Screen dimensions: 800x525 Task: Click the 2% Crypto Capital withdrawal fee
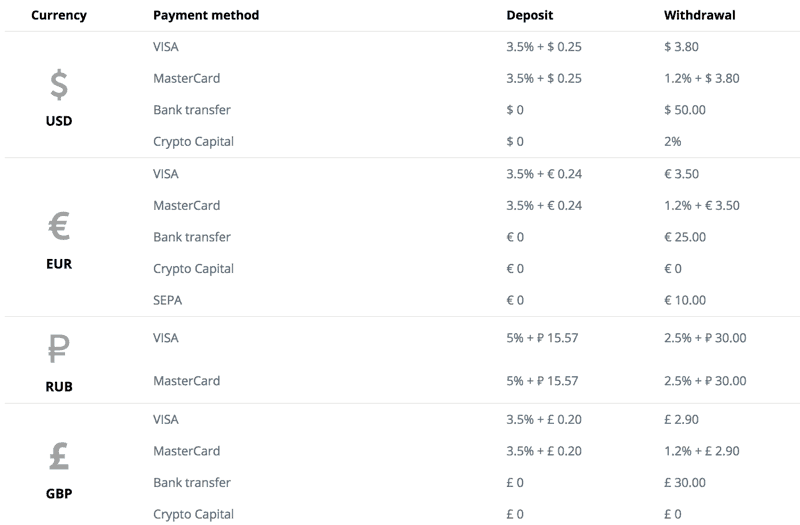pyautogui.click(x=672, y=141)
